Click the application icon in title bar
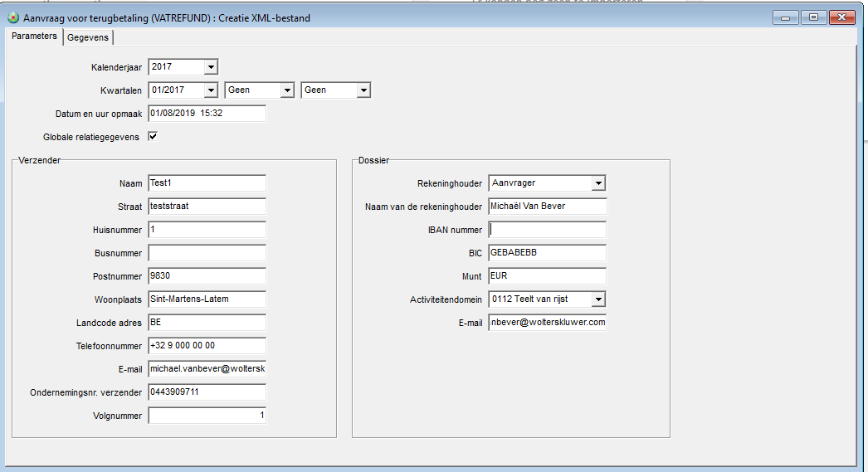This screenshot has width=868, height=472. click(13, 17)
